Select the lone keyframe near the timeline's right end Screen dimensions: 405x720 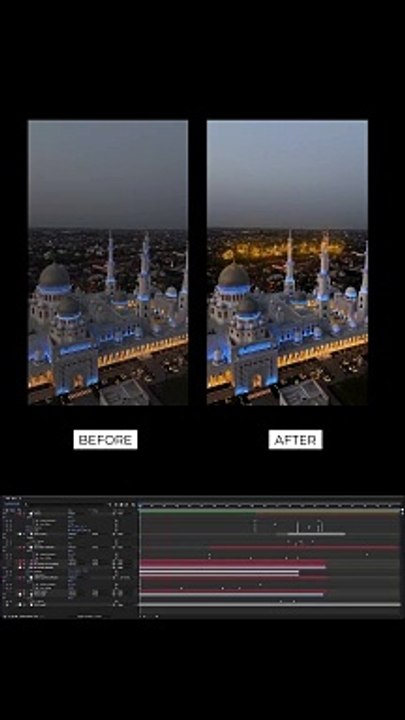click(367, 555)
